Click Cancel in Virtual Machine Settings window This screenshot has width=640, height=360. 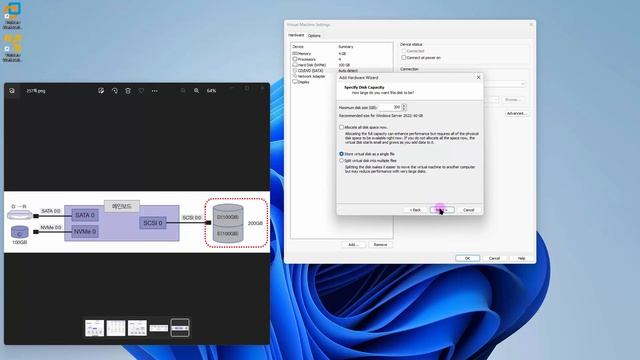494,258
